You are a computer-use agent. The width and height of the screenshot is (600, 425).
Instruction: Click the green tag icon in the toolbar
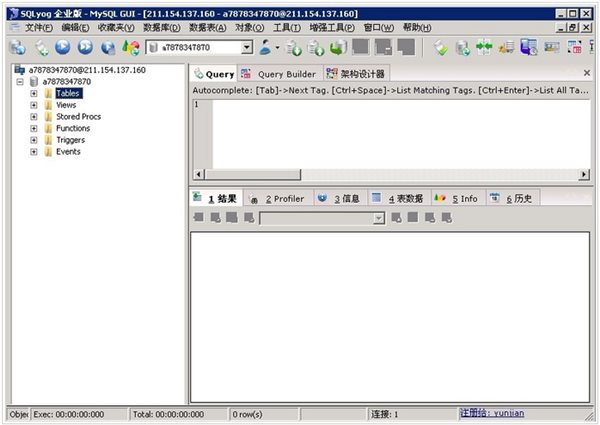441,47
